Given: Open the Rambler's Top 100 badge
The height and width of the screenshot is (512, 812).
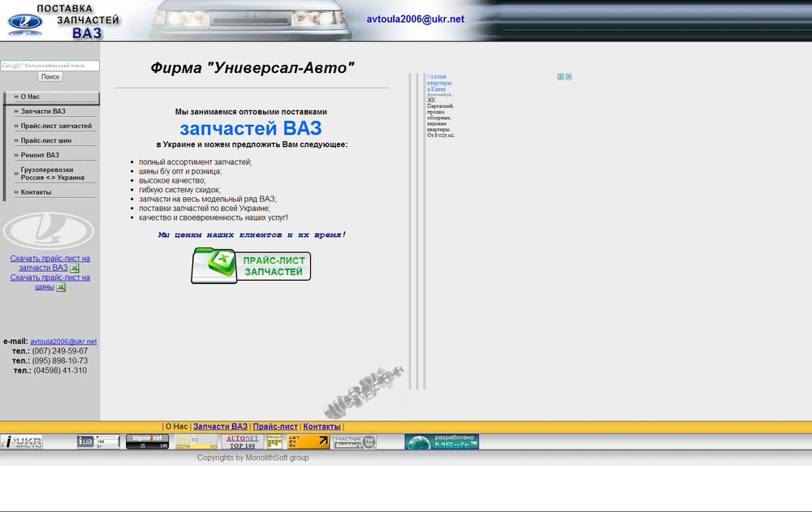Looking at the screenshot, I should coord(355,441).
